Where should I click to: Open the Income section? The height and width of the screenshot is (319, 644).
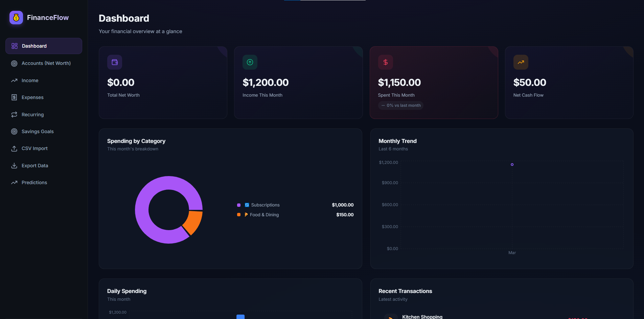click(x=30, y=80)
